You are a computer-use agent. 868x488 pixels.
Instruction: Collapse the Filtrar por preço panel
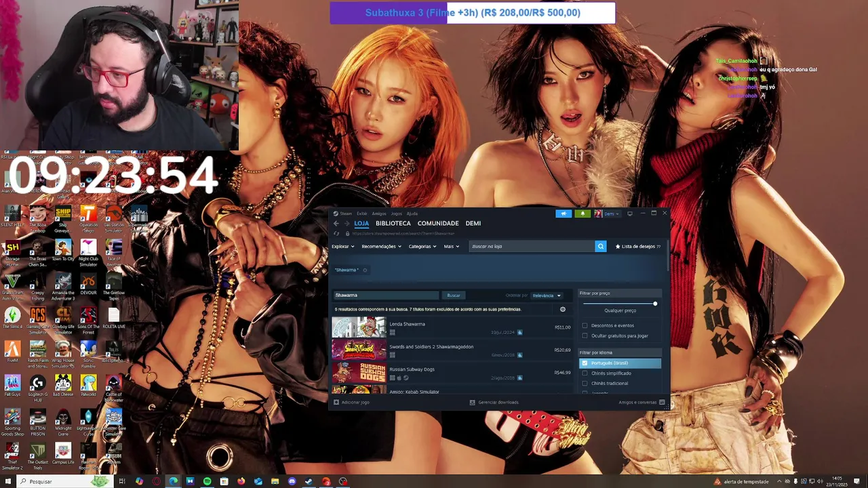tap(619, 293)
